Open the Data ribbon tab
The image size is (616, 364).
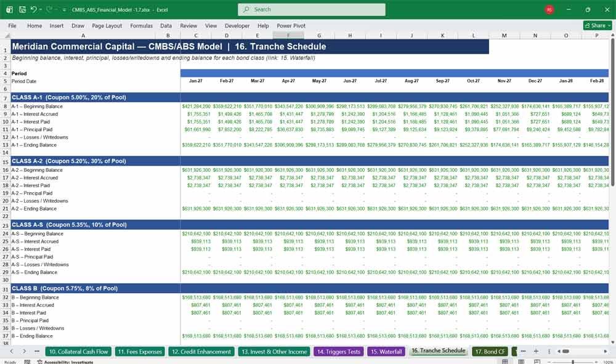point(166,25)
